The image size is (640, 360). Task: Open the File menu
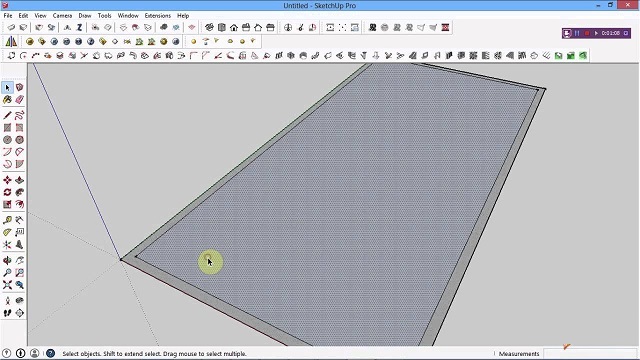coord(8,16)
